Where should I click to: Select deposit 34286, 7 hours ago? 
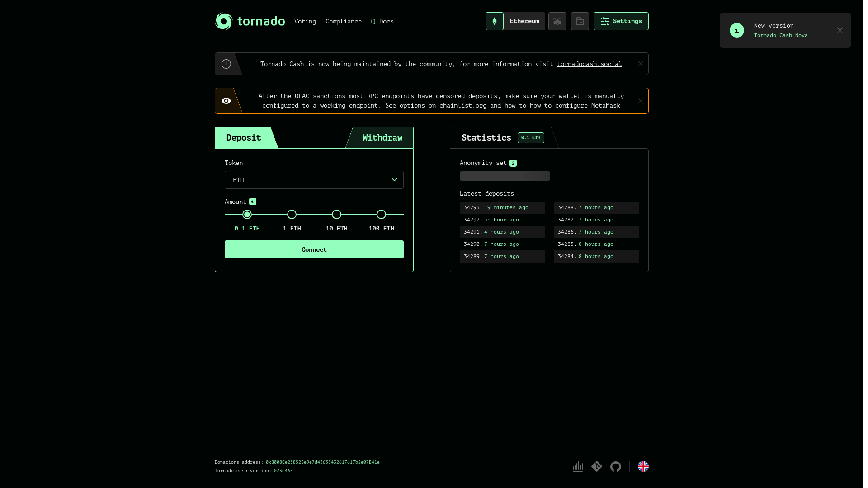[596, 232]
